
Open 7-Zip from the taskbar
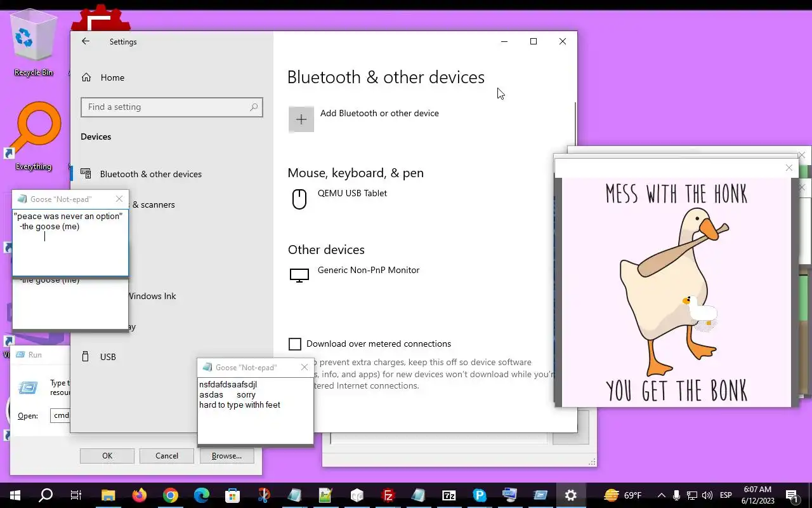pyautogui.click(x=449, y=495)
